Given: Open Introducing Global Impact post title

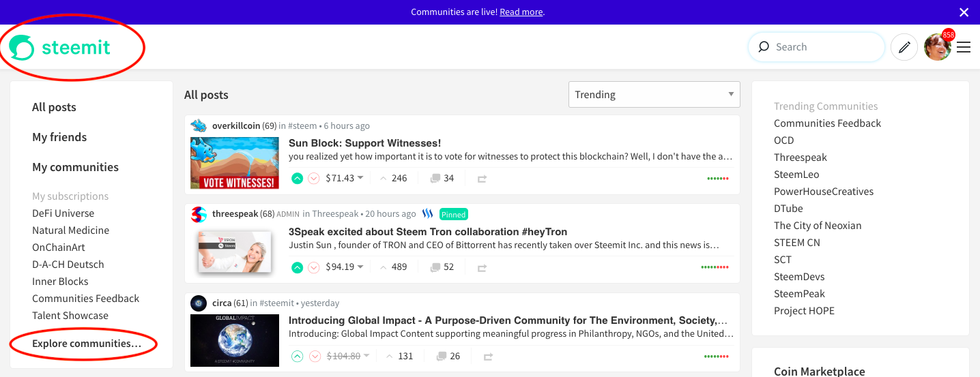Looking at the screenshot, I should tap(508, 320).
